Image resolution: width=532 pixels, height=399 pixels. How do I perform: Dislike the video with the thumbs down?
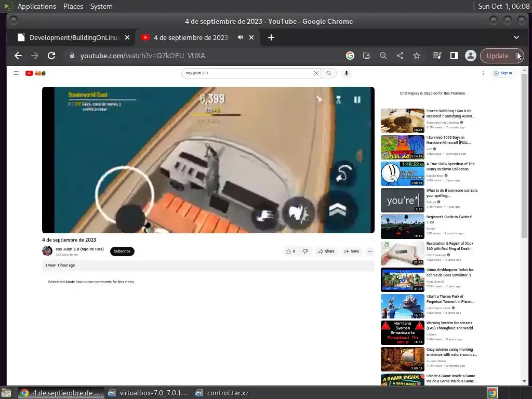click(x=305, y=251)
